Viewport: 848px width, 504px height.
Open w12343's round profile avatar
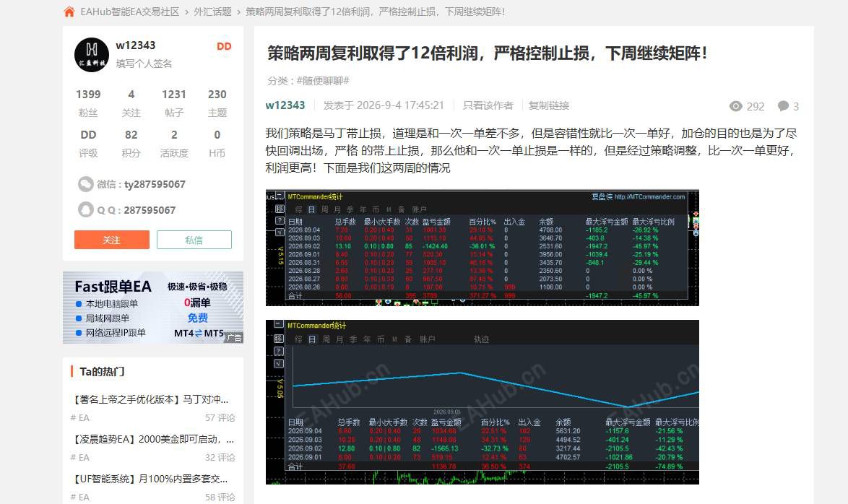coord(92,55)
